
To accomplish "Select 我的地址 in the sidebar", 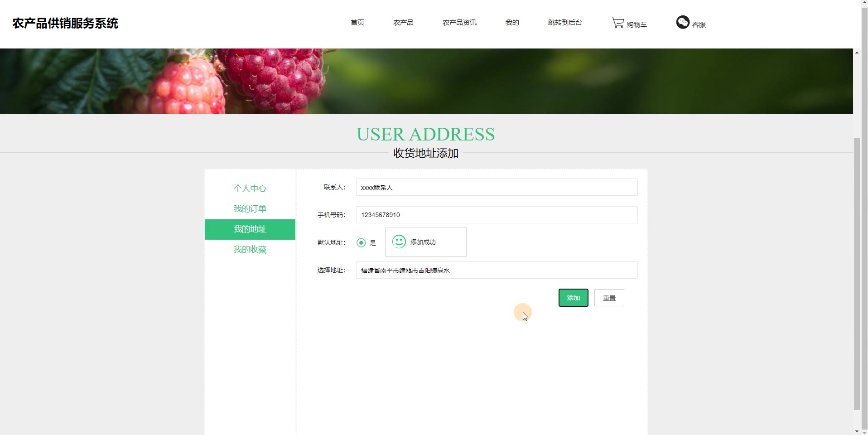I will coord(250,229).
